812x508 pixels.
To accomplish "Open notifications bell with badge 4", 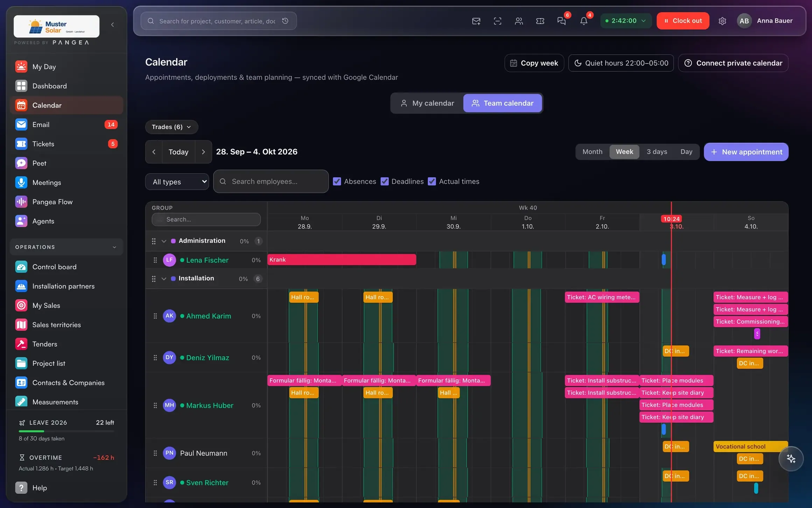I will click(x=584, y=21).
